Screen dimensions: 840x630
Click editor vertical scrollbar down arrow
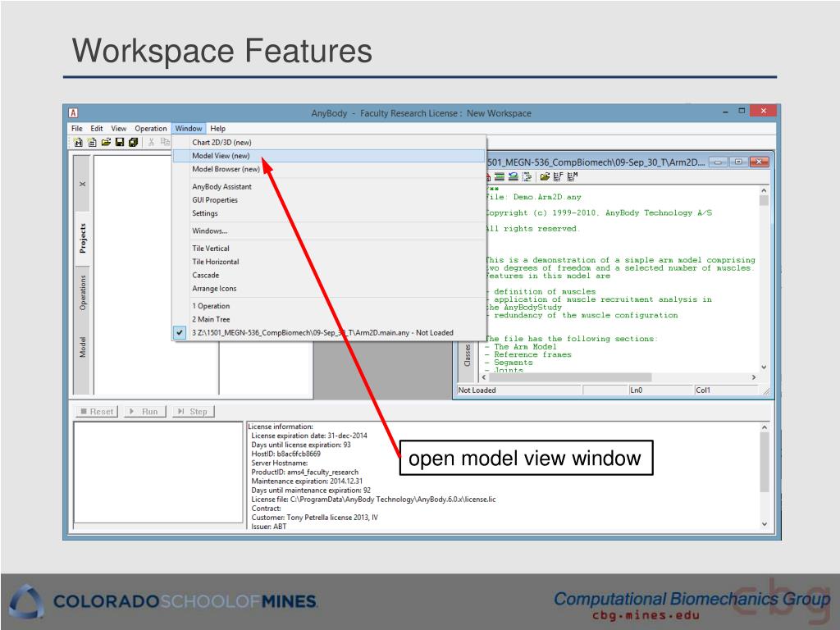[764, 367]
